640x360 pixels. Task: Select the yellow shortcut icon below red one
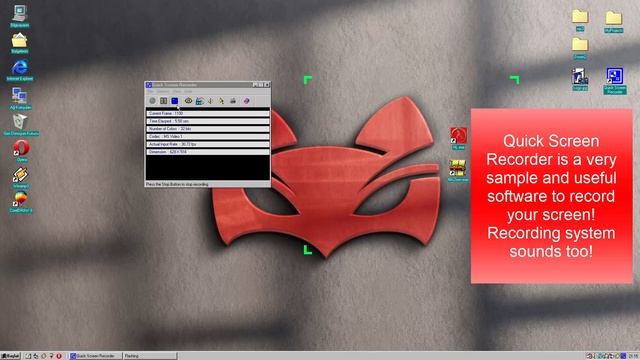pos(458,171)
